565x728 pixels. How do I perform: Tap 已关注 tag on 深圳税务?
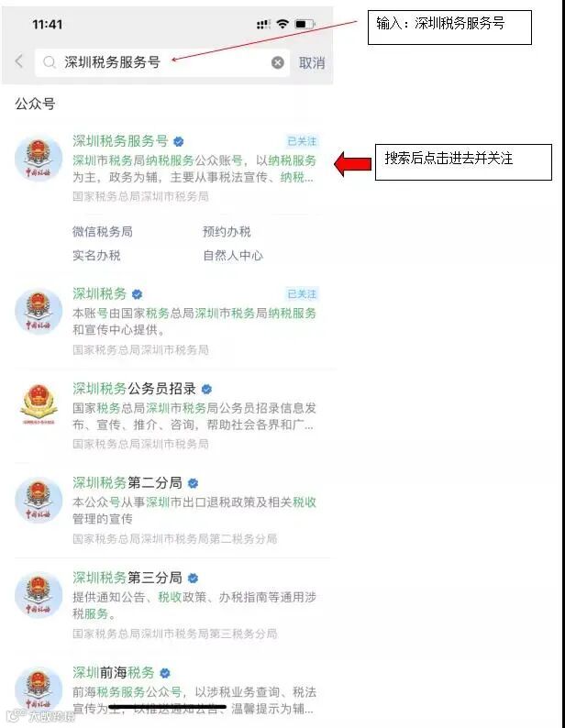point(302,294)
